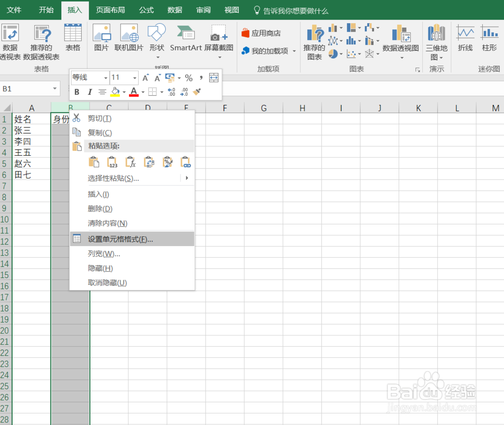The width and height of the screenshot is (504, 425).
Task: Switch to the 公式 tab
Action: [146, 10]
